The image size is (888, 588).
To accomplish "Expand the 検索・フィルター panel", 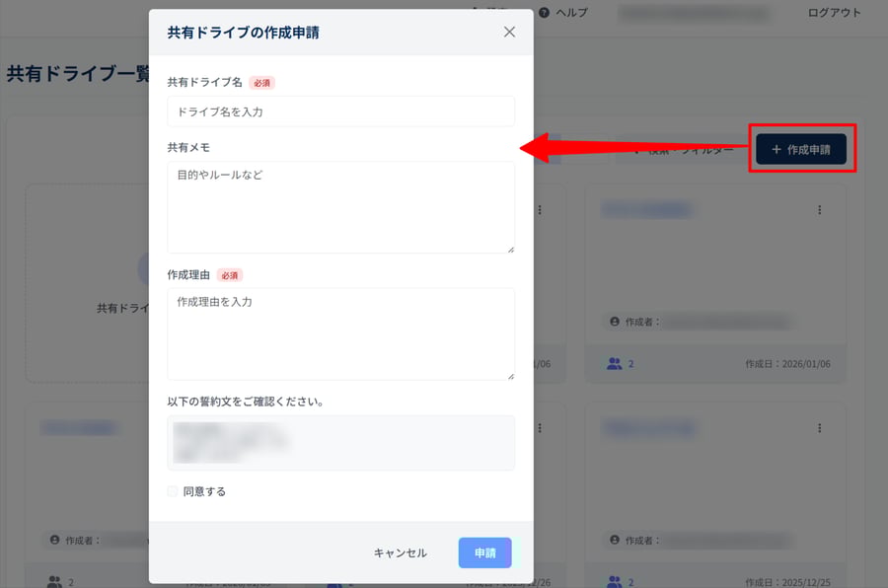I will click(683, 150).
